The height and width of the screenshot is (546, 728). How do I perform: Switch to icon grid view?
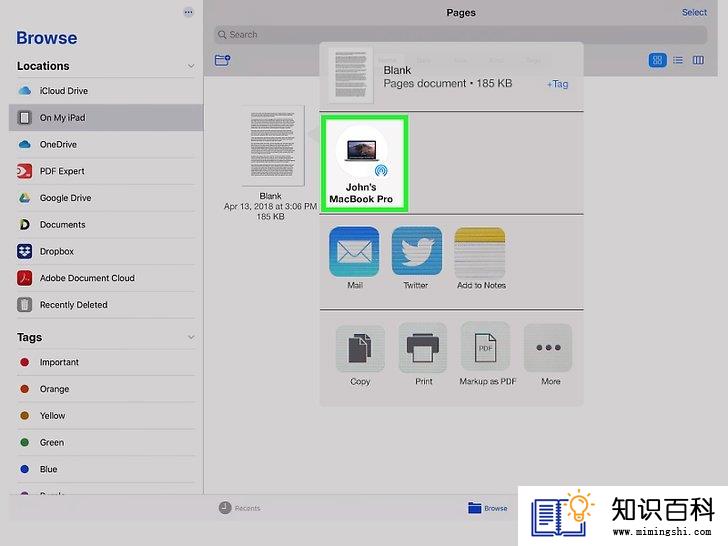tap(657, 60)
